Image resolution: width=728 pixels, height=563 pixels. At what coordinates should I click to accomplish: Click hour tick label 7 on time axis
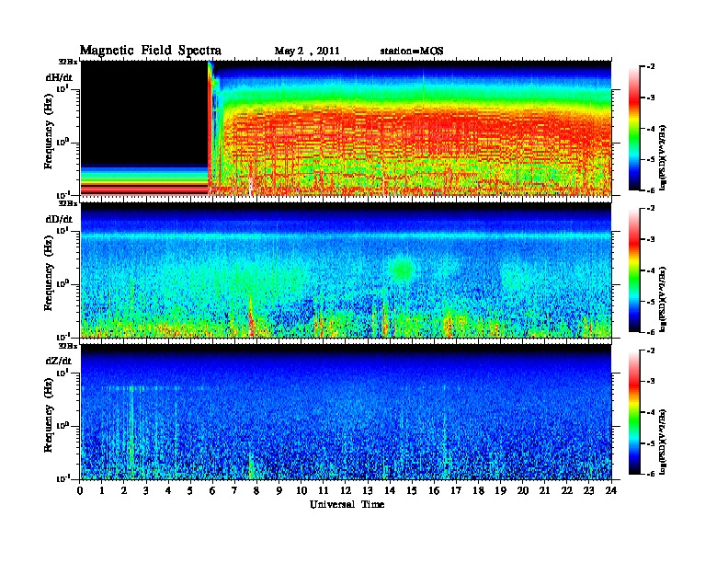pyautogui.click(x=234, y=491)
